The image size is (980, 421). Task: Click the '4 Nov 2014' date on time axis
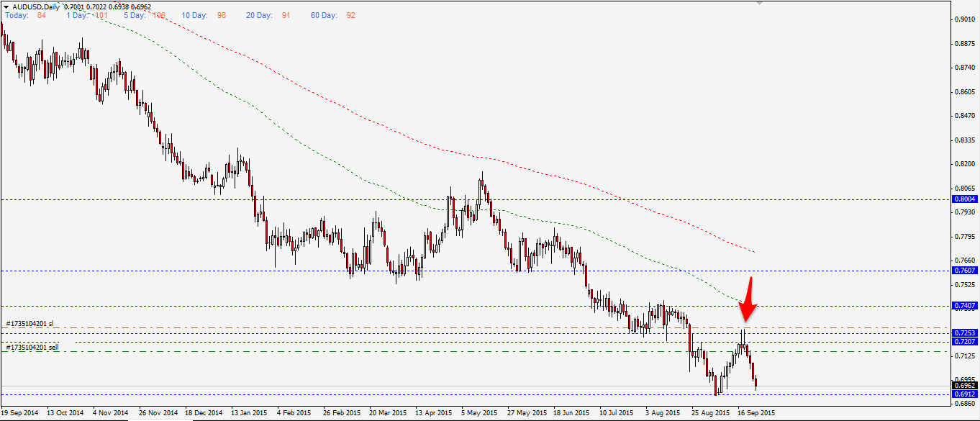coord(111,414)
